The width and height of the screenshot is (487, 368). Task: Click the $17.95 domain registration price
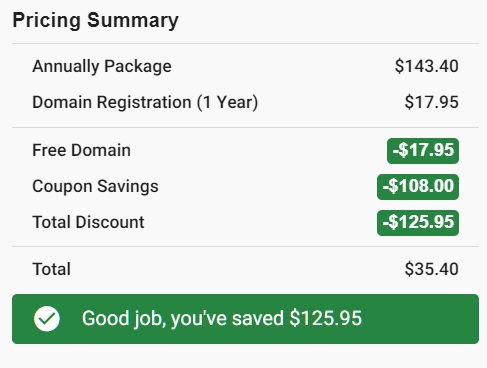(432, 102)
